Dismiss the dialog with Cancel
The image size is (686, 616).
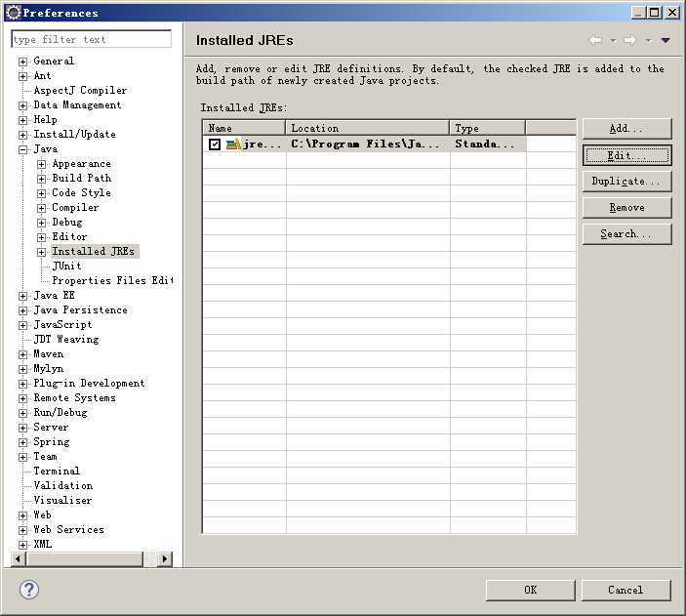tap(626, 590)
